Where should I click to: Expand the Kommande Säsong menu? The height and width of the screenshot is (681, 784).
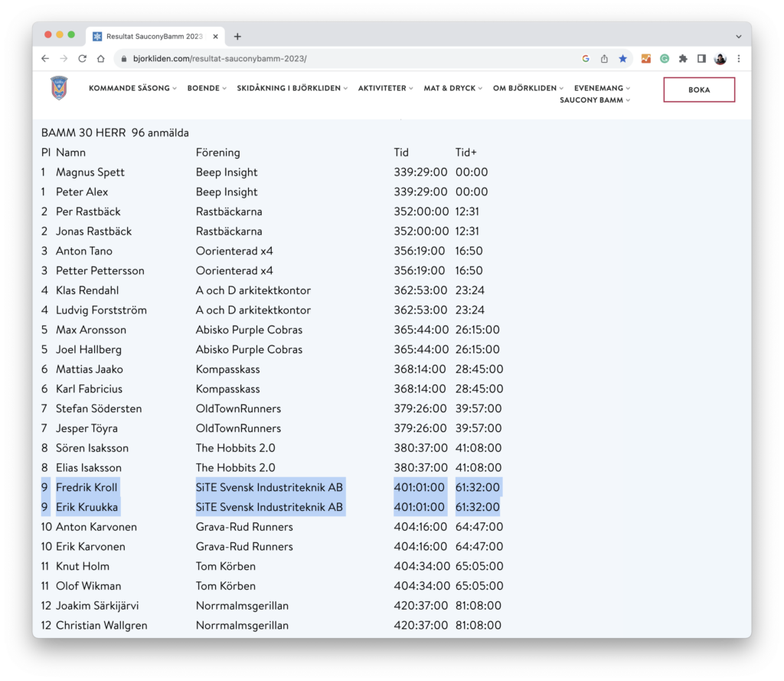point(132,88)
